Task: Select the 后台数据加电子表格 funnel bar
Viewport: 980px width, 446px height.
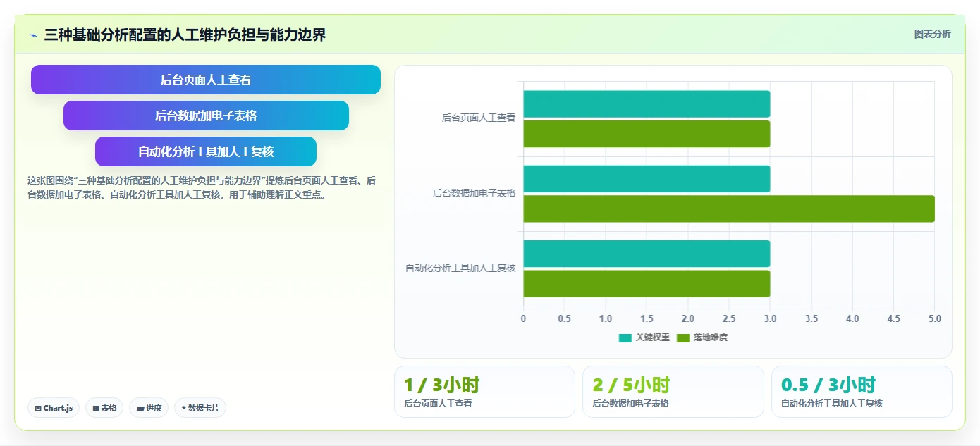Action: (206, 116)
